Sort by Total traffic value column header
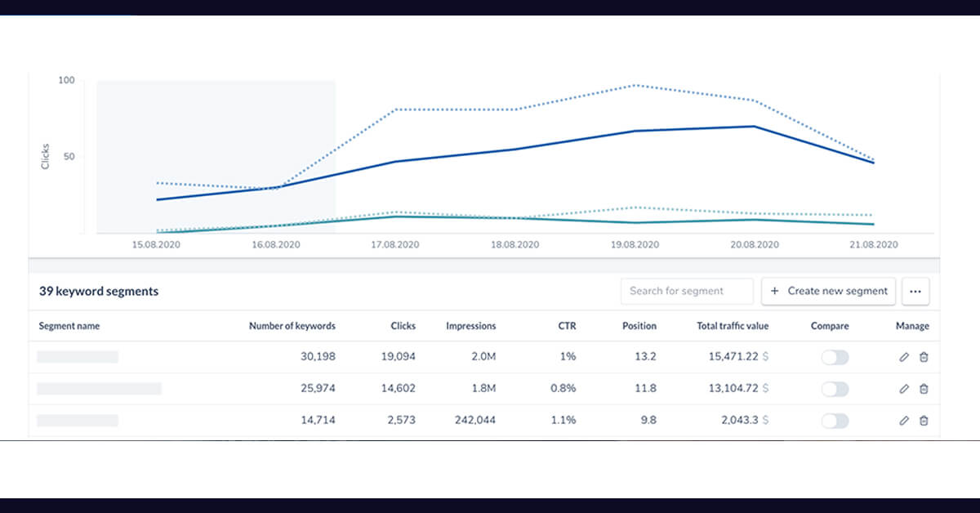 coord(733,326)
